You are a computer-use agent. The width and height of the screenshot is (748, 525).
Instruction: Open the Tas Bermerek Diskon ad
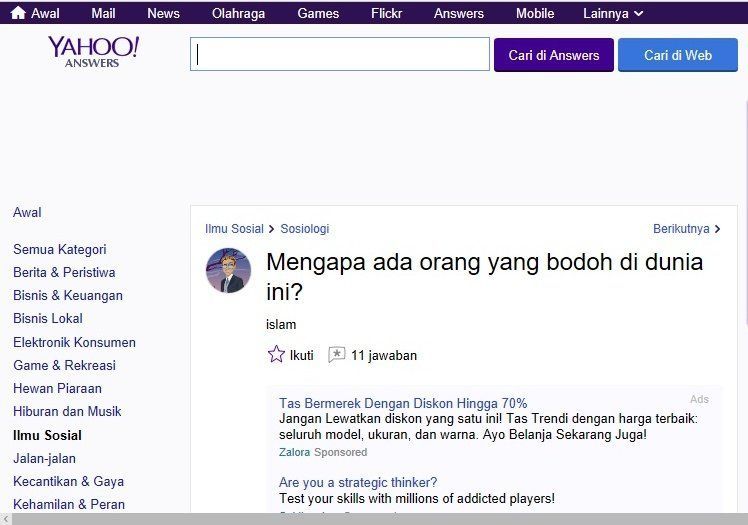[x=403, y=403]
